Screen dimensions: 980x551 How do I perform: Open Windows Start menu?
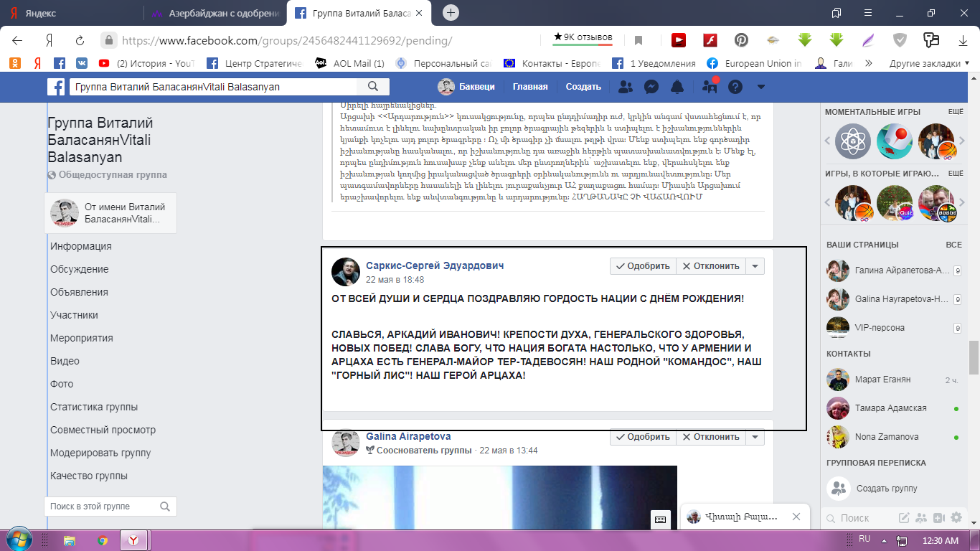19,540
